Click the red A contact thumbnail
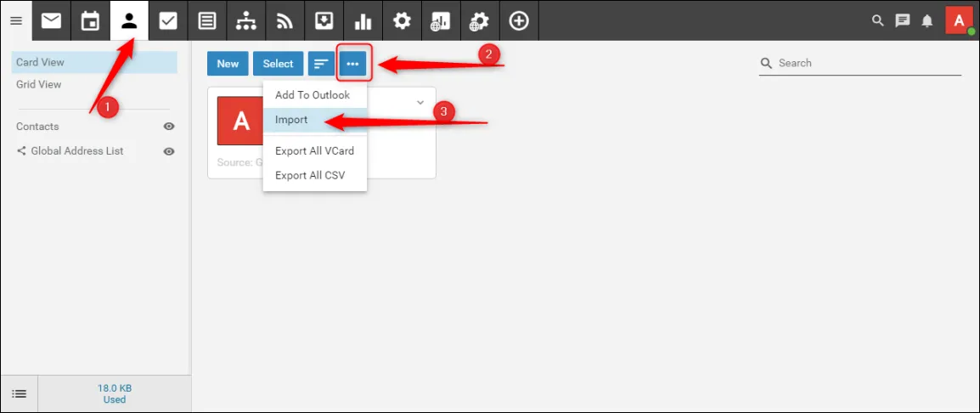The image size is (980, 413). click(x=240, y=121)
